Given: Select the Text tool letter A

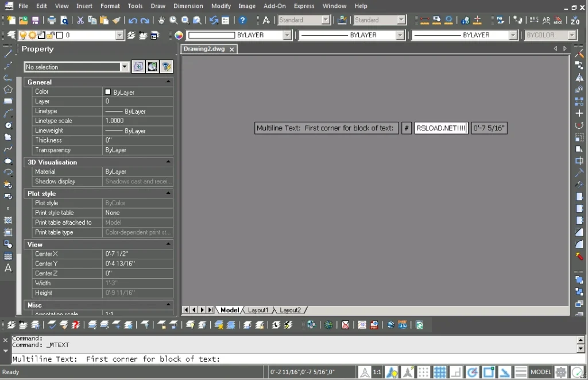Looking at the screenshot, I should point(8,268).
